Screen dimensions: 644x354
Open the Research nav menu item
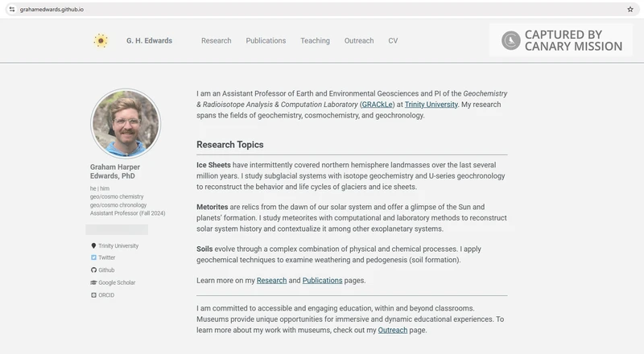click(216, 41)
